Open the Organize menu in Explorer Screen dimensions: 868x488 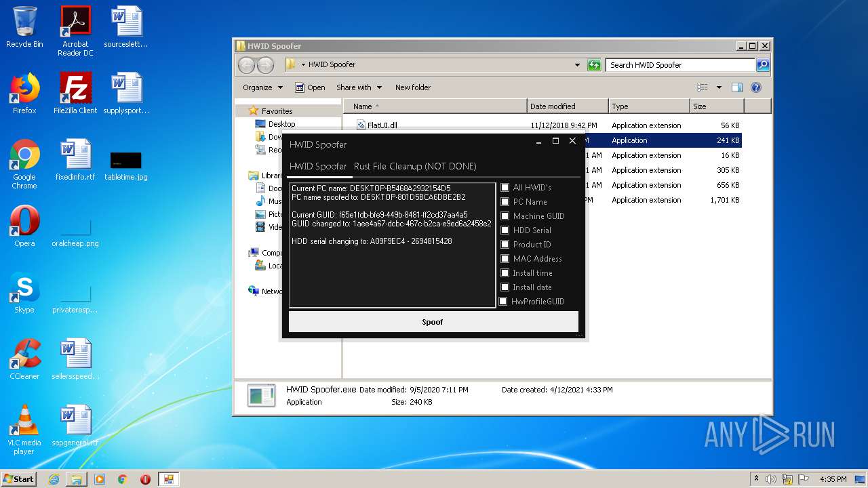click(x=262, y=87)
